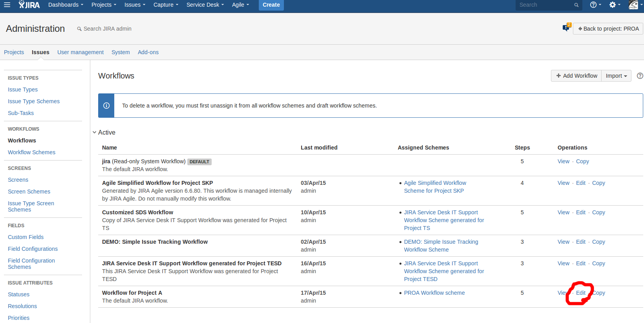Open the Add-ons admin tab

(148, 52)
